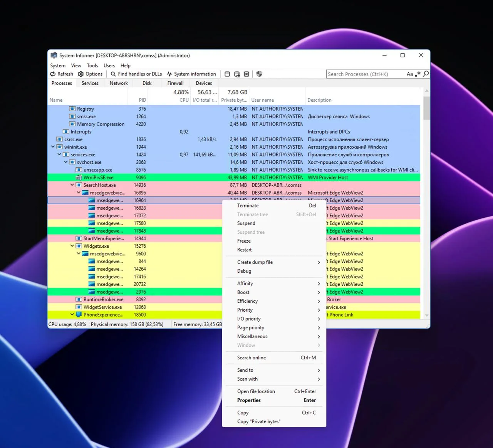Viewport: 493px width, 448px height.
Task: Collapse msedgewebview PID 9600 node
Action: 79,254
